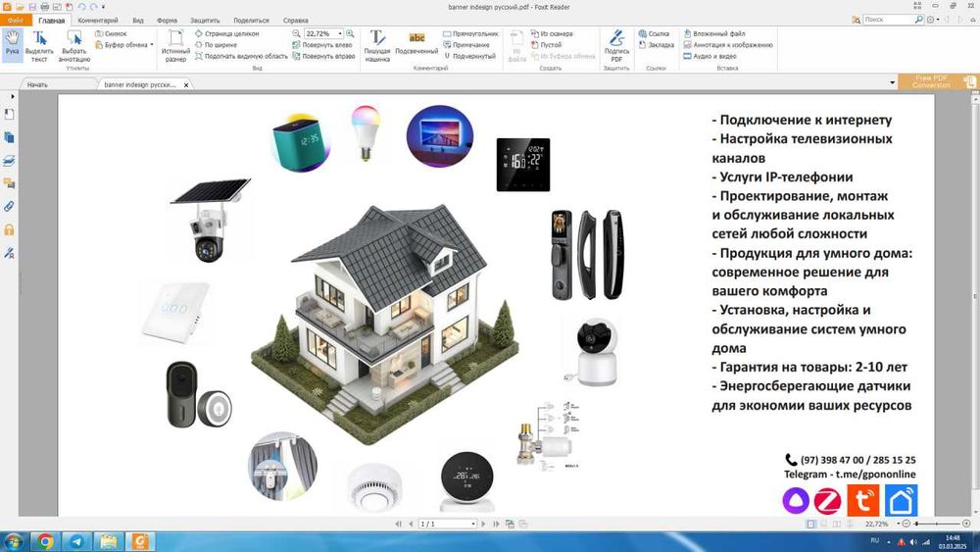Insert Вложенный файл attachment

713,33
